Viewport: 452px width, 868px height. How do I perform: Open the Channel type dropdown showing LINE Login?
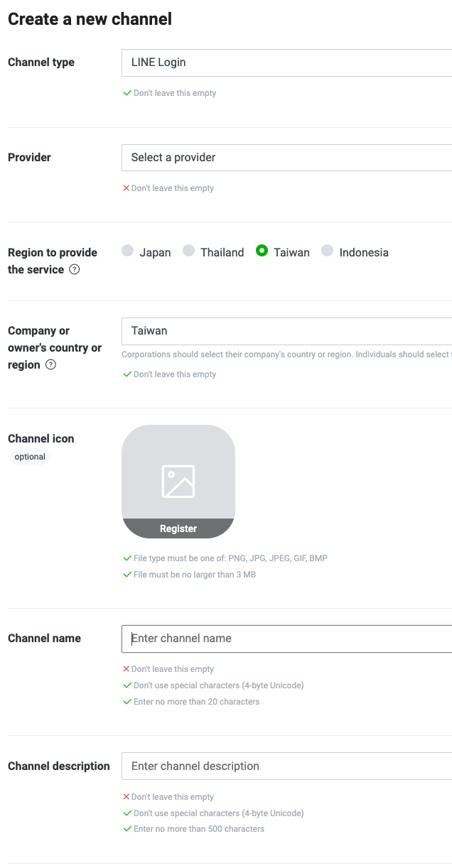[286, 63]
